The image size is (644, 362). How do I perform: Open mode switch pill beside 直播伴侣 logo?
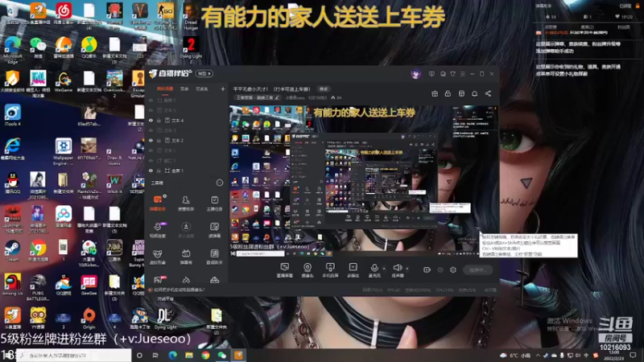pyautogui.click(x=204, y=73)
